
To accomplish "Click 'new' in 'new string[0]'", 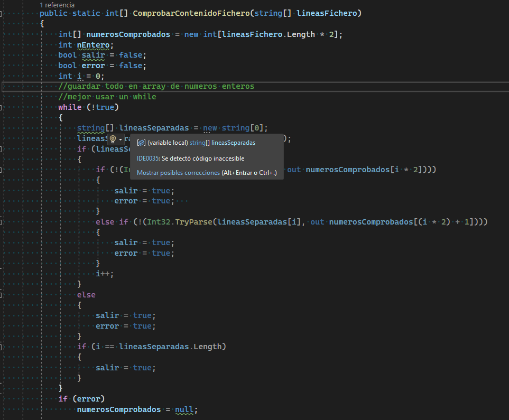I will pos(210,128).
